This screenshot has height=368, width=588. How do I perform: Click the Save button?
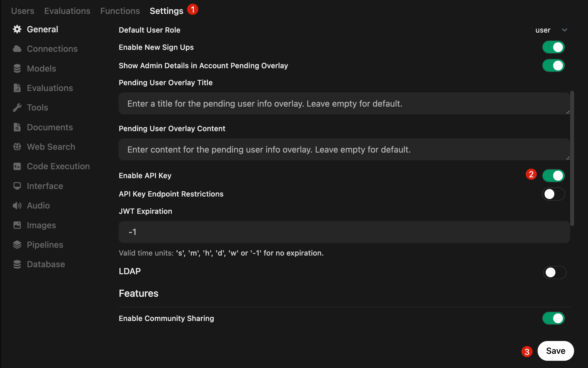(556, 351)
